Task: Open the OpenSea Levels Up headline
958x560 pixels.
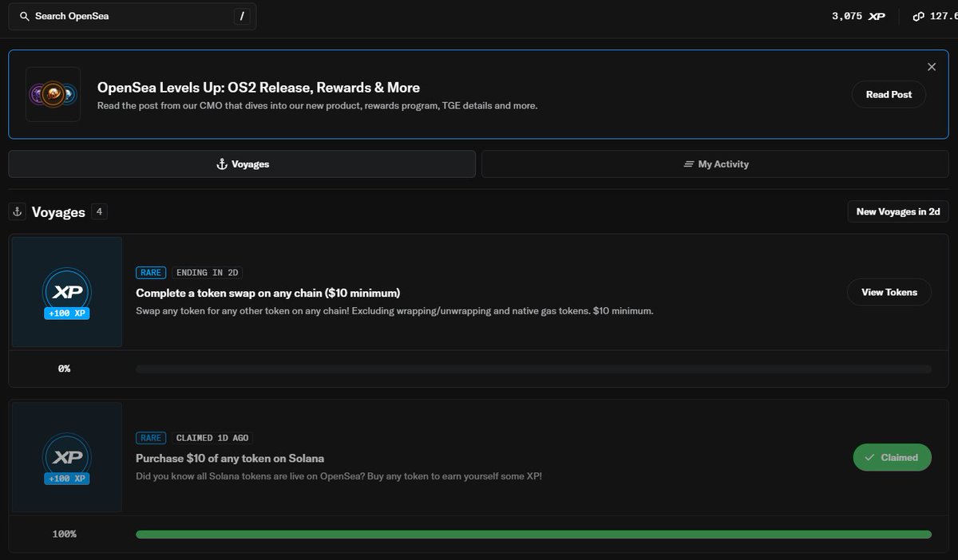Action: [259, 88]
